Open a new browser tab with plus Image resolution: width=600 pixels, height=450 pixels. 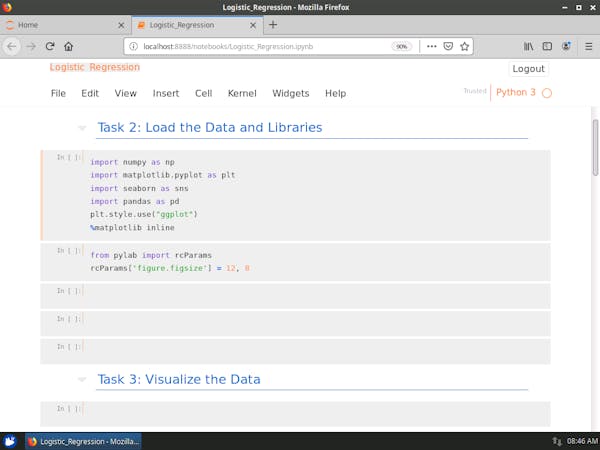273,25
